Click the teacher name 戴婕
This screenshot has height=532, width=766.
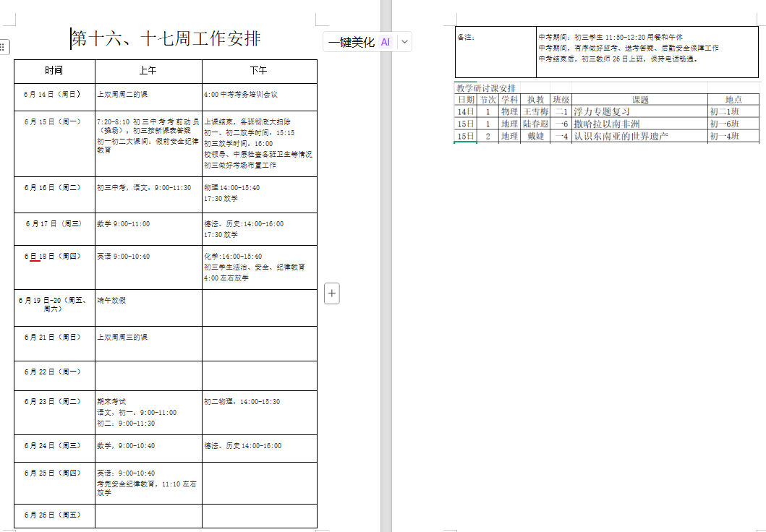pyautogui.click(x=535, y=136)
